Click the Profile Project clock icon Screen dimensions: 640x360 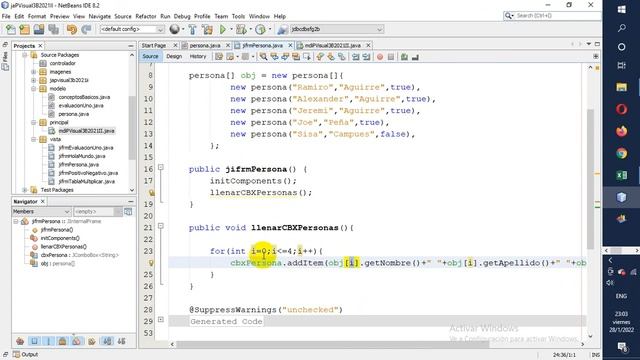coord(260,29)
